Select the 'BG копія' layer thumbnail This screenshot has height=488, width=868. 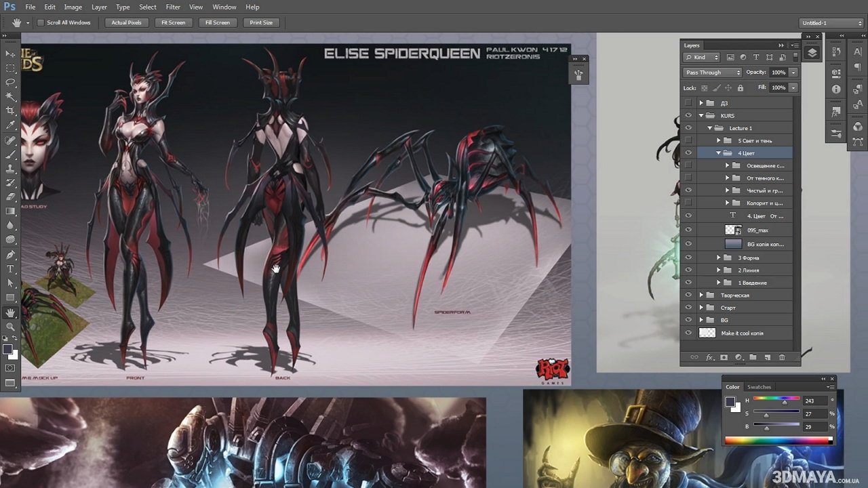tap(734, 244)
